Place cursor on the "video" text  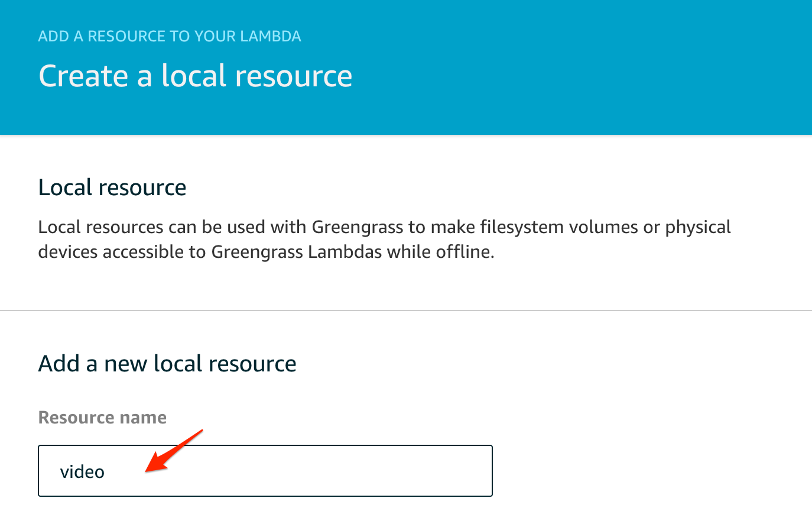tap(82, 471)
